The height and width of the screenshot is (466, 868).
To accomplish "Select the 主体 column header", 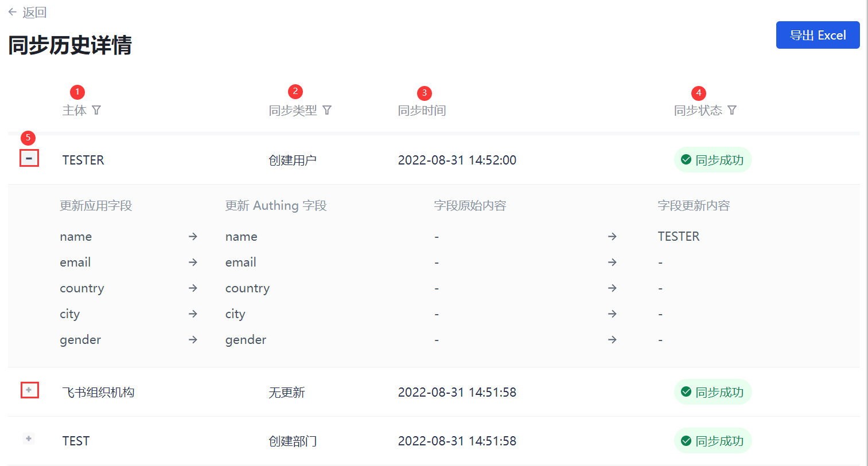I will click(x=74, y=111).
